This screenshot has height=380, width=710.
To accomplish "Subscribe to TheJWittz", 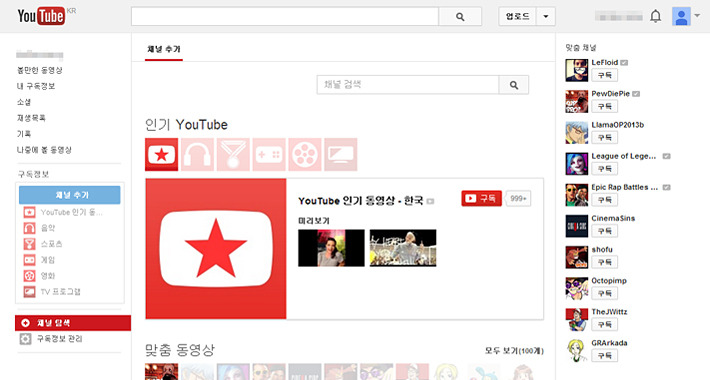I will tap(604, 325).
